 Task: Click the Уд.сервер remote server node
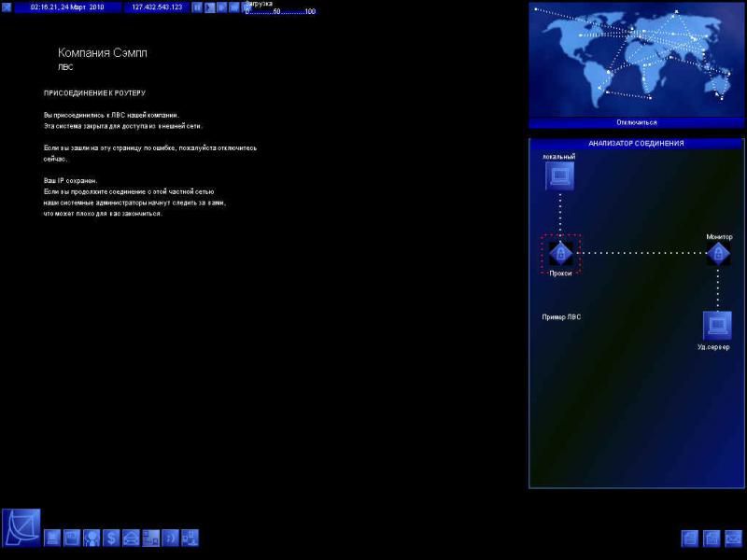coord(716,326)
